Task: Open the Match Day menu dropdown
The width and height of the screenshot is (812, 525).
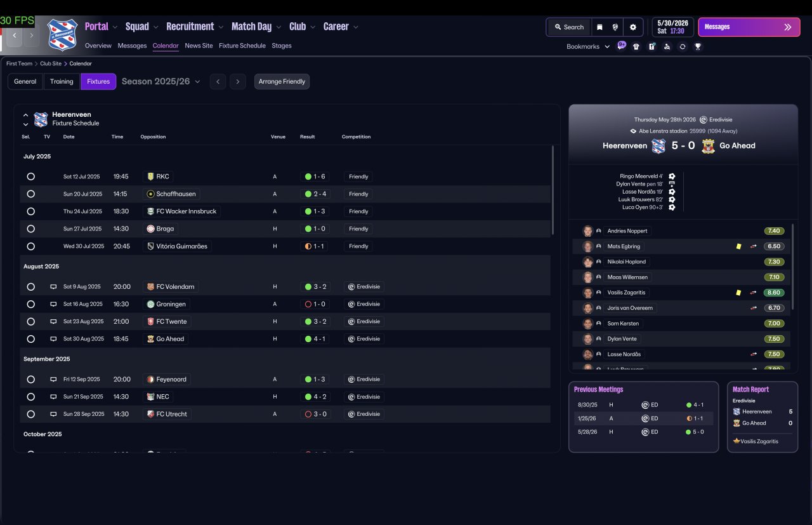Action: 278,27
